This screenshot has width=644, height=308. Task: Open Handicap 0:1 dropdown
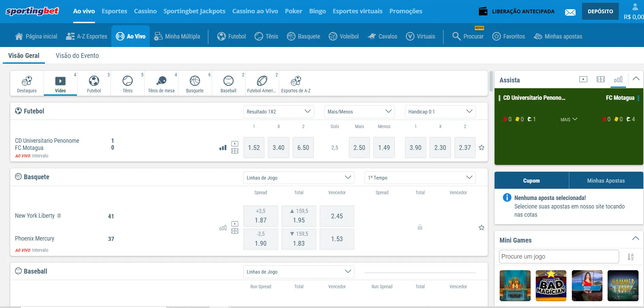(440, 111)
